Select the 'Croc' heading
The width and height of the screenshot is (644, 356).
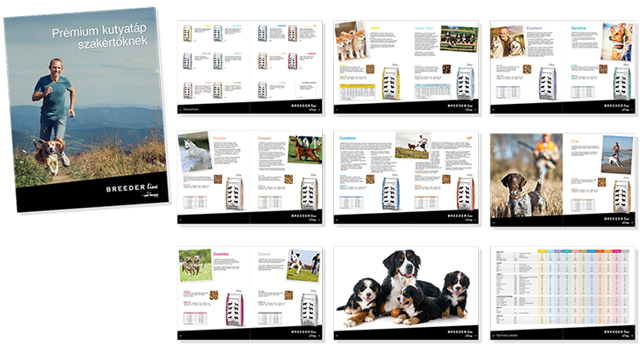click(575, 141)
